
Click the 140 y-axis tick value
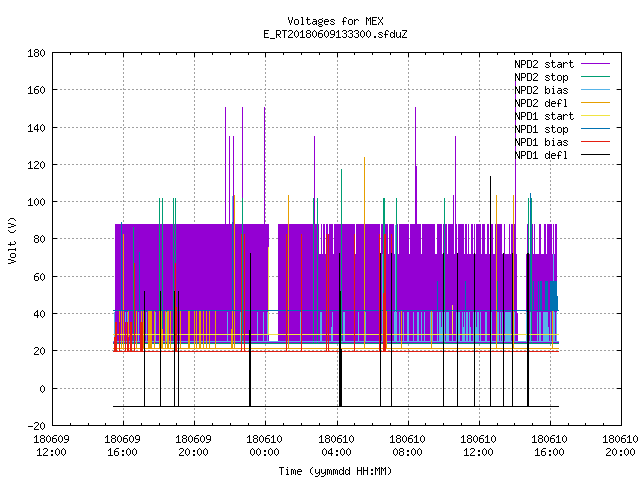[36, 128]
